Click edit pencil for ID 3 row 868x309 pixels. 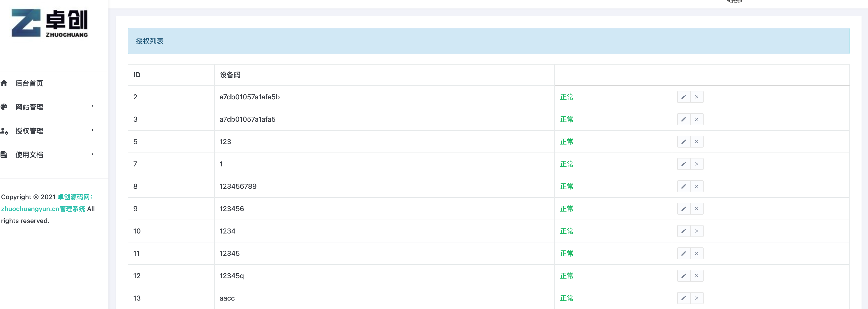(x=684, y=119)
